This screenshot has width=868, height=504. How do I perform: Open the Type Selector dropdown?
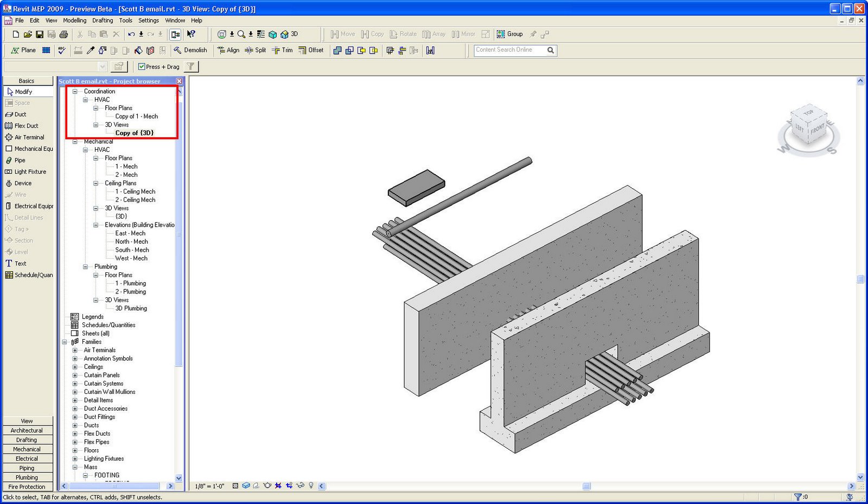point(102,67)
